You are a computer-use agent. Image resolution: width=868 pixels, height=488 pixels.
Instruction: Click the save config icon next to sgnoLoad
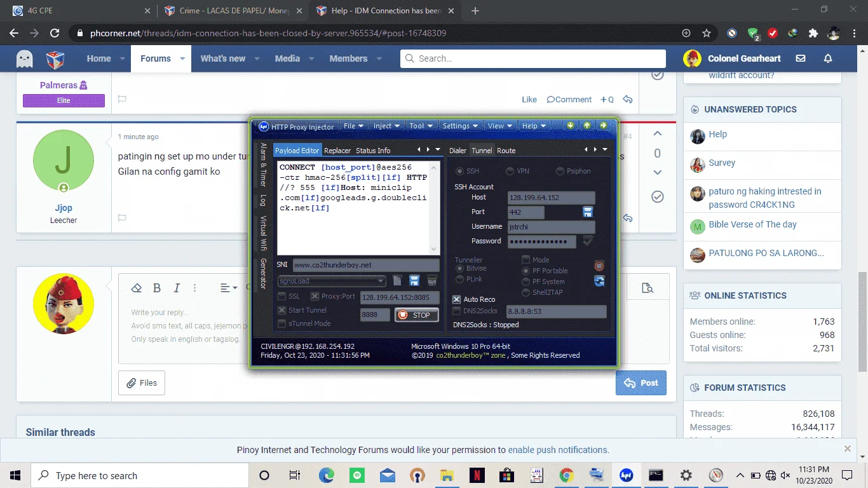(414, 281)
